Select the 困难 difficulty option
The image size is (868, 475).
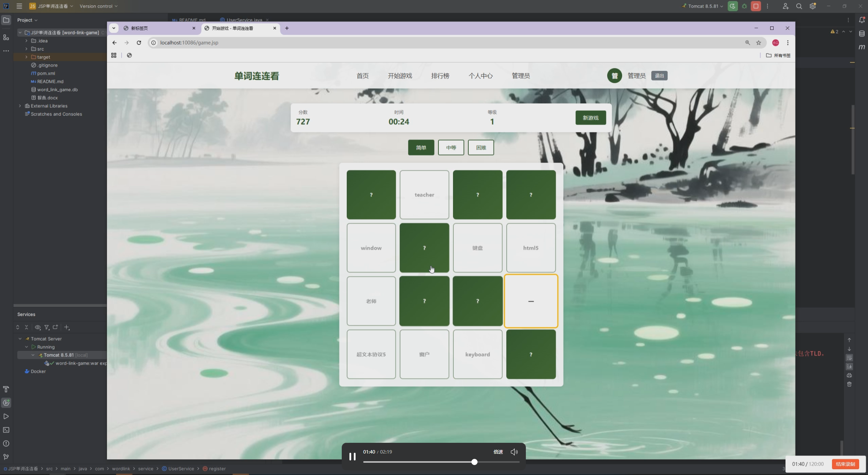click(x=481, y=148)
